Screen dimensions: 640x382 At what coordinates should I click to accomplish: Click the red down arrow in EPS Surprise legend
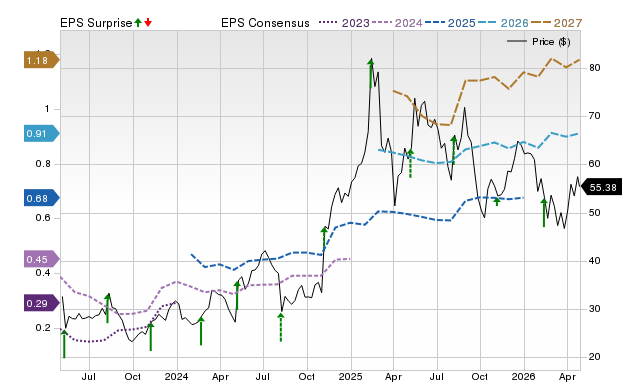(148, 23)
